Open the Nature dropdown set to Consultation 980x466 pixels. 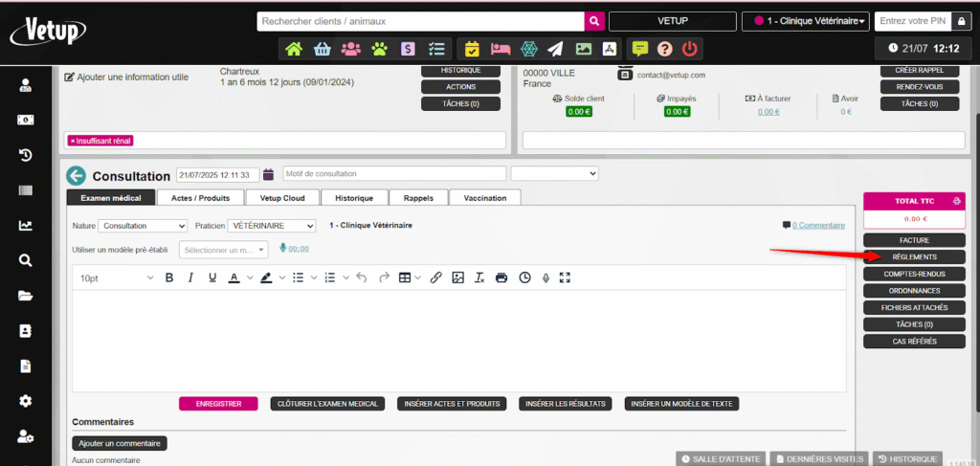point(144,226)
